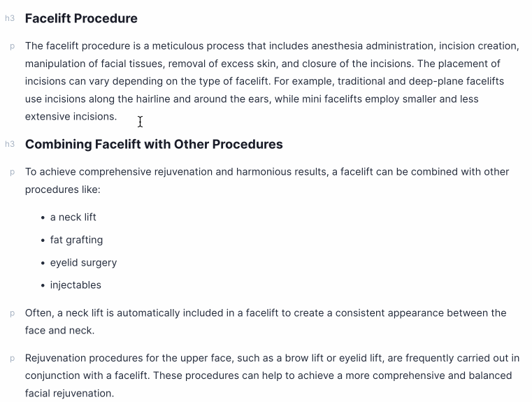Click the h3 tag beside Combining Facelift heading
Image resolution: width=532 pixels, height=402 pixels.
10,144
